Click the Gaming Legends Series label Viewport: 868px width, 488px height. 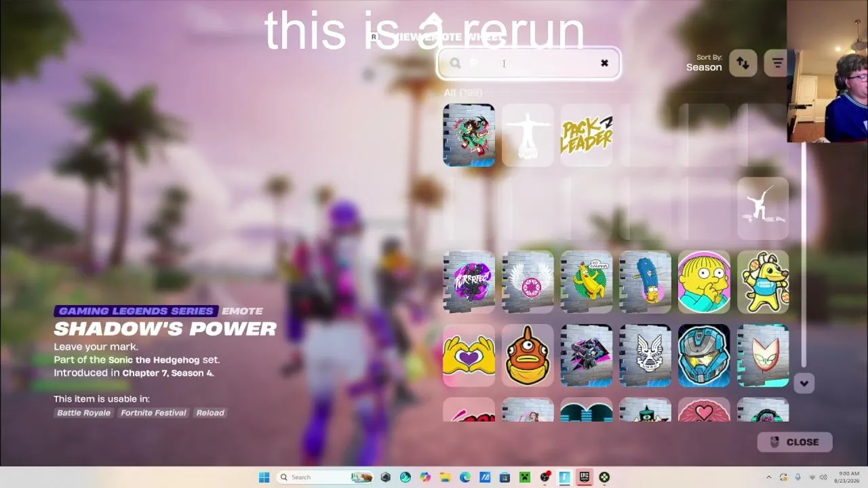[x=136, y=311]
